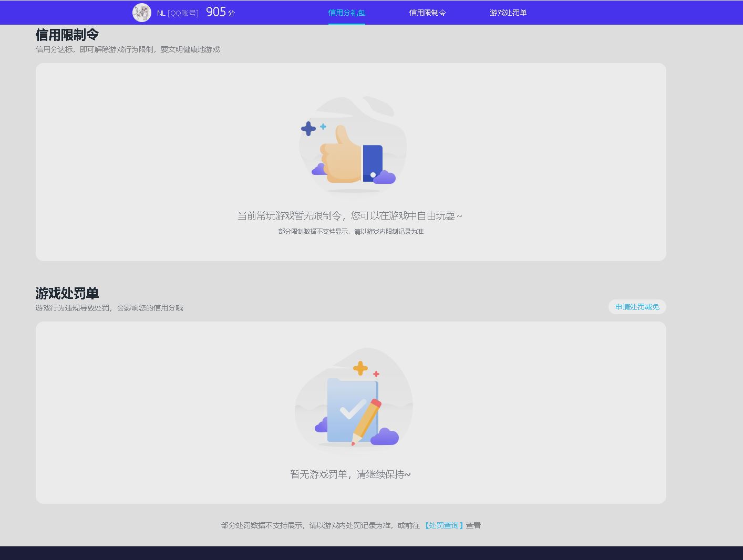
Task: Click the 部分限制数据不支持显示 note
Action: pyautogui.click(x=350, y=232)
